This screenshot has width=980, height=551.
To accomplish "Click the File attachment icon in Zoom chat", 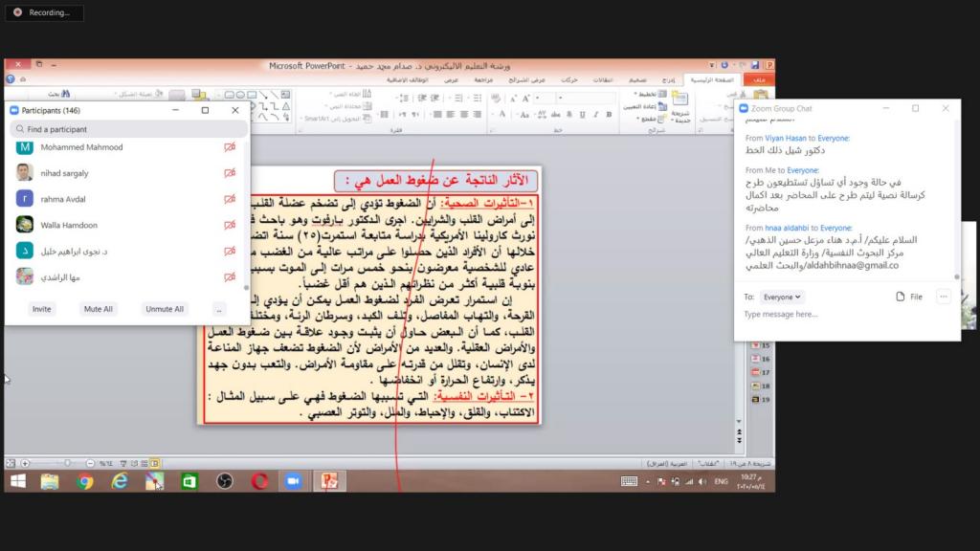I will pyautogui.click(x=910, y=298).
